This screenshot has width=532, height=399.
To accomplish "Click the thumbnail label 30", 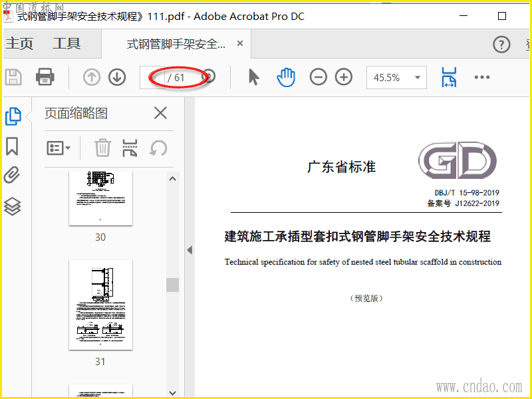I will pyautogui.click(x=100, y=237).
